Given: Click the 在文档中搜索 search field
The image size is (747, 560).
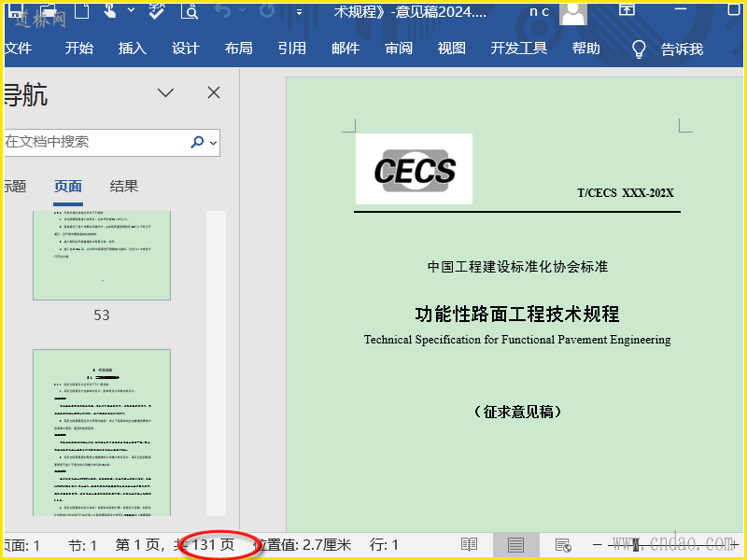Looking at the screenshot, I should 95,142.
